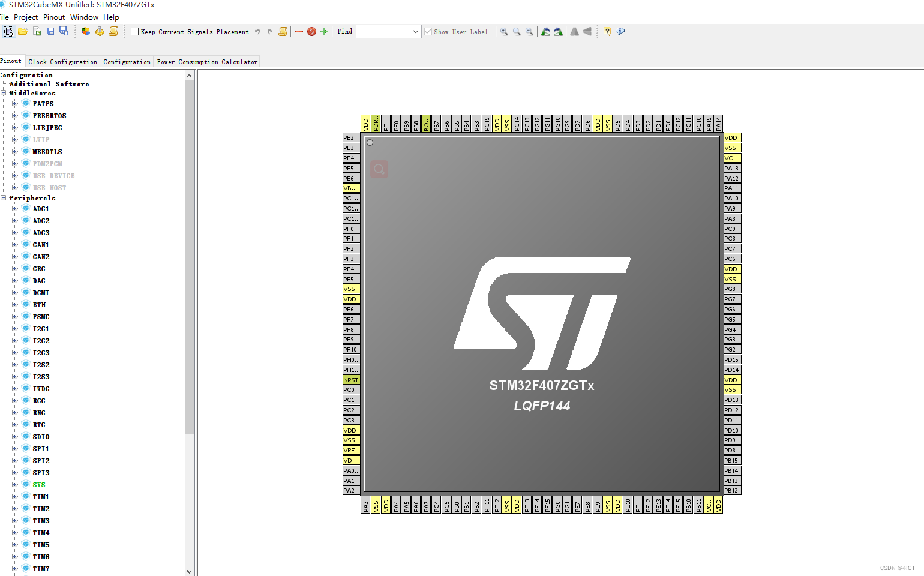
Task: Click the best fit zoom icon
Action: click(x=517, y=31)
